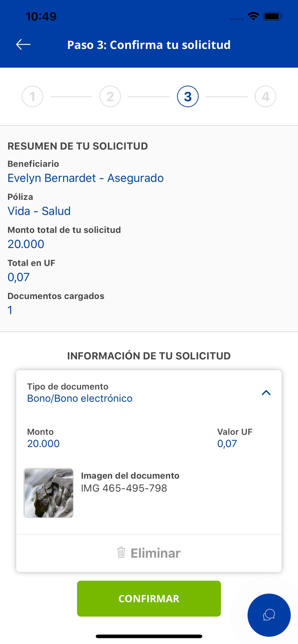The height and width of the screenshot is (644, 298).
Task: Tap the Wi-Fi icon in the status bar
Action: pyautogui.click(x=253, y=16)
